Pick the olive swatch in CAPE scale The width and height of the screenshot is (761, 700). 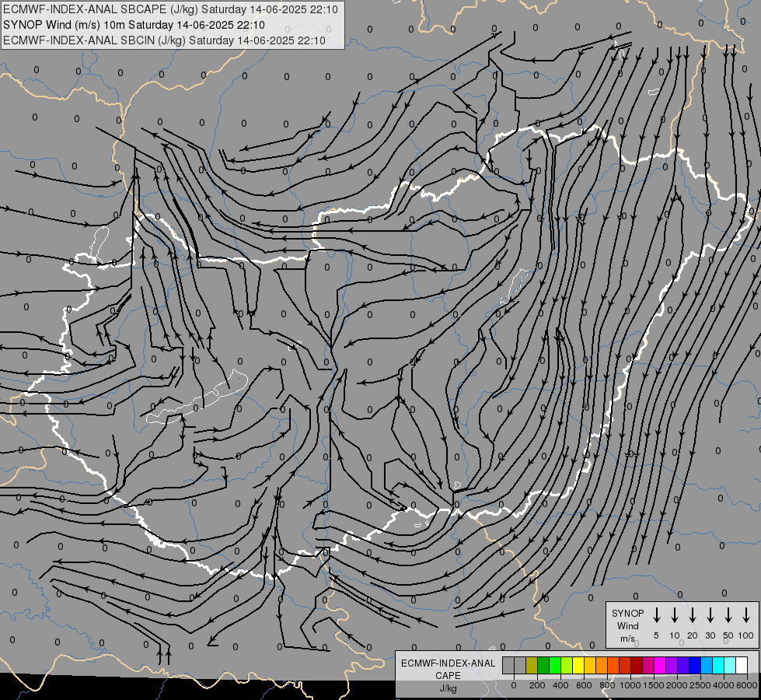click(532, 665)
